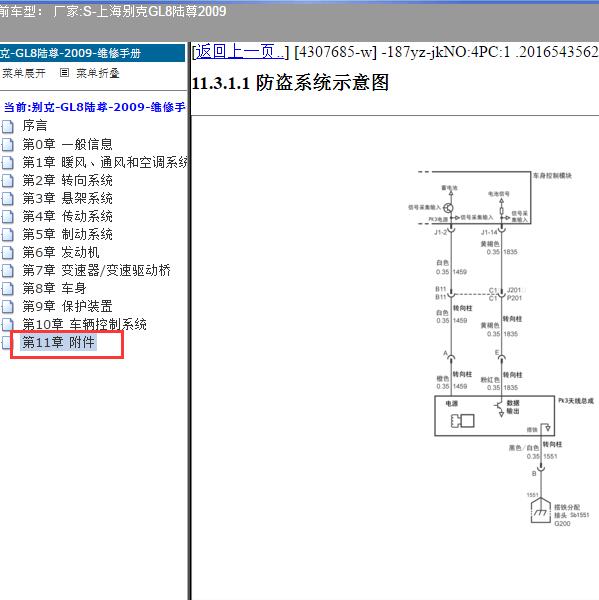
Task: Open chapter 第4章 传动系统
Action: 67,216
